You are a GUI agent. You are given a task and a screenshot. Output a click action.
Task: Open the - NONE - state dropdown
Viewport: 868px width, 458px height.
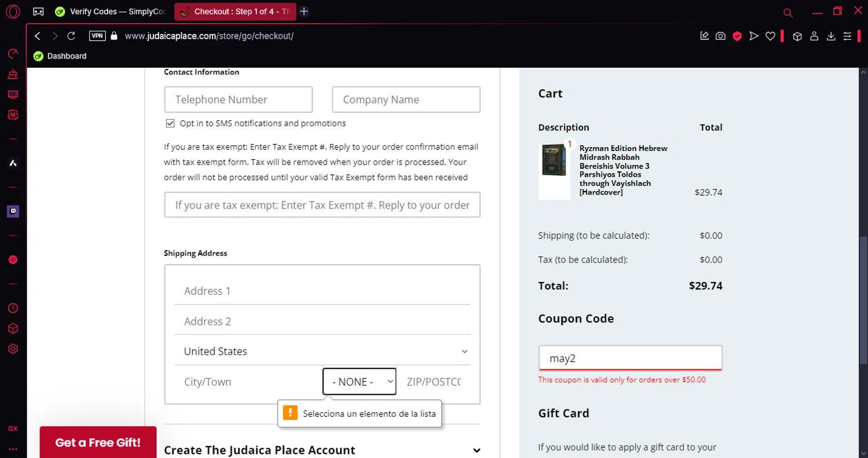pos(359,382)
